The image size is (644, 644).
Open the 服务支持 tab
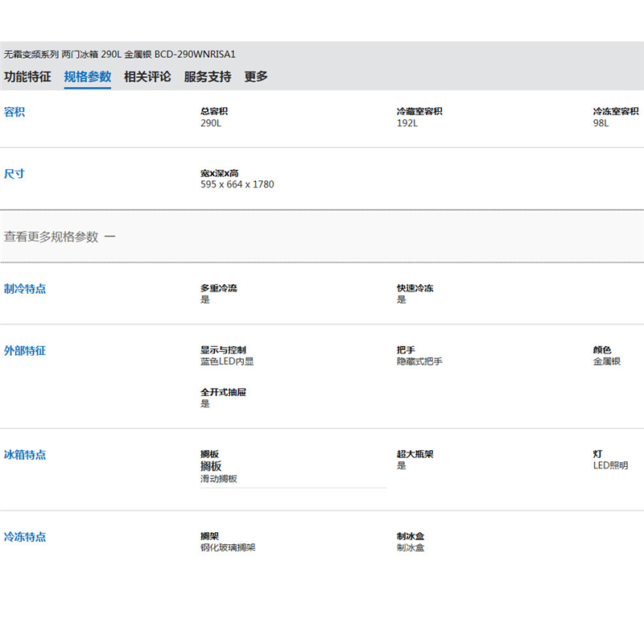[208, 76]
